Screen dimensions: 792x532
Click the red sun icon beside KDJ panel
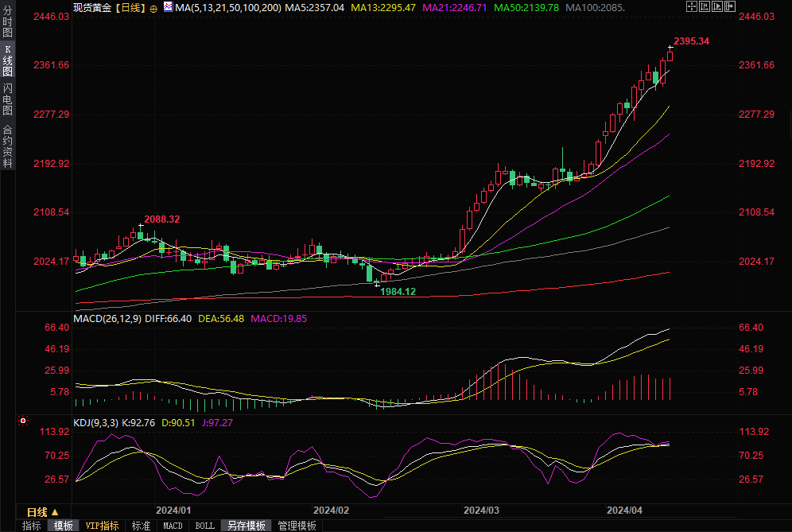point(24,421)
